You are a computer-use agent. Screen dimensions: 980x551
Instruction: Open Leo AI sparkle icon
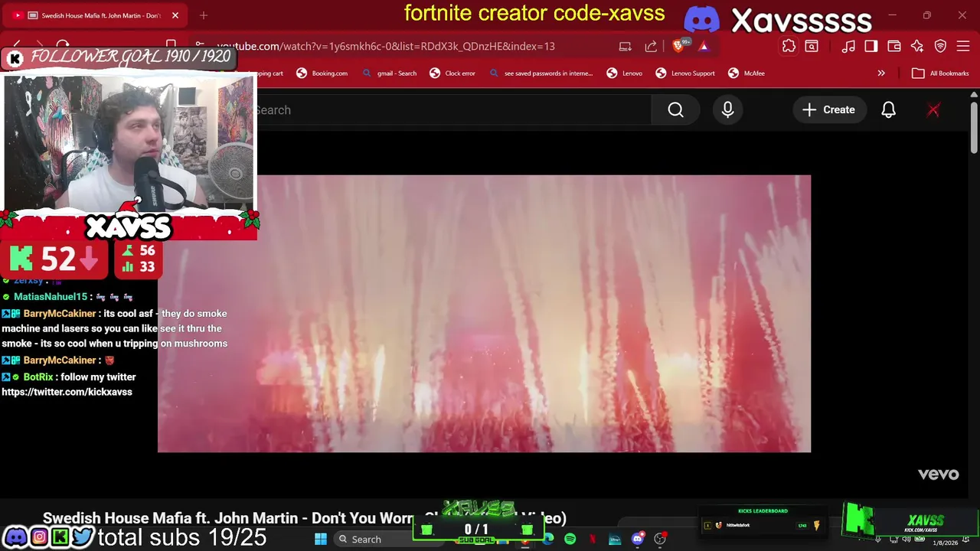[x=917, y=46]
